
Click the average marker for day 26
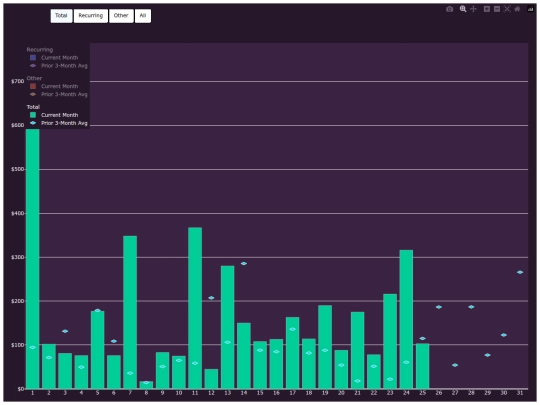(x=439, y=307)
